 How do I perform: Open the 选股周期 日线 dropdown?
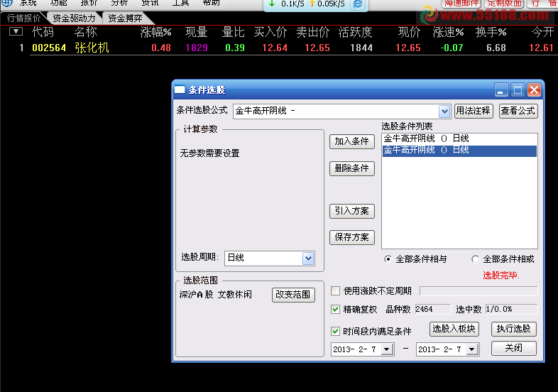click(308, 258)
